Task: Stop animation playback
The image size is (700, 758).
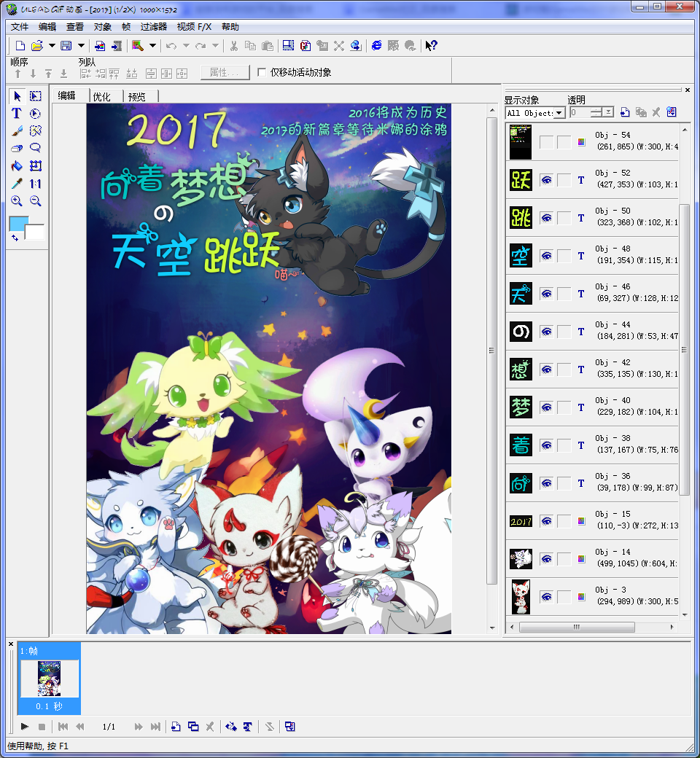Action: pyautogui.click(x=42, y=727)
